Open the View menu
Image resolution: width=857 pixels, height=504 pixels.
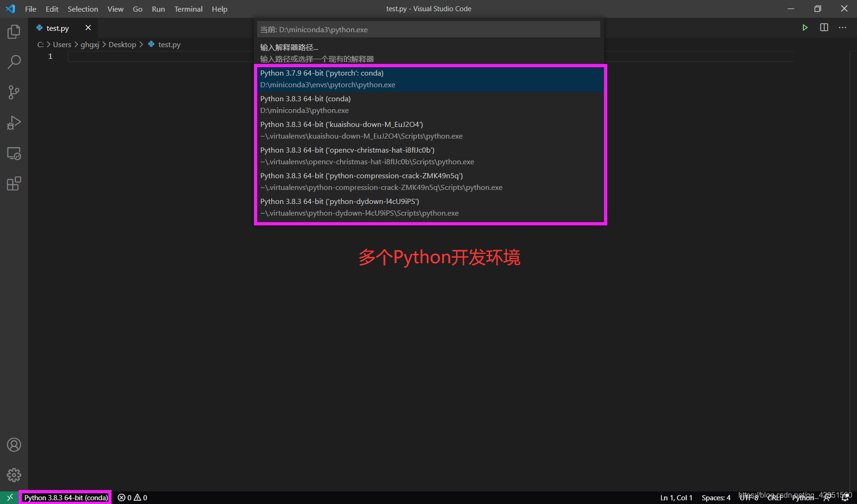115,9
